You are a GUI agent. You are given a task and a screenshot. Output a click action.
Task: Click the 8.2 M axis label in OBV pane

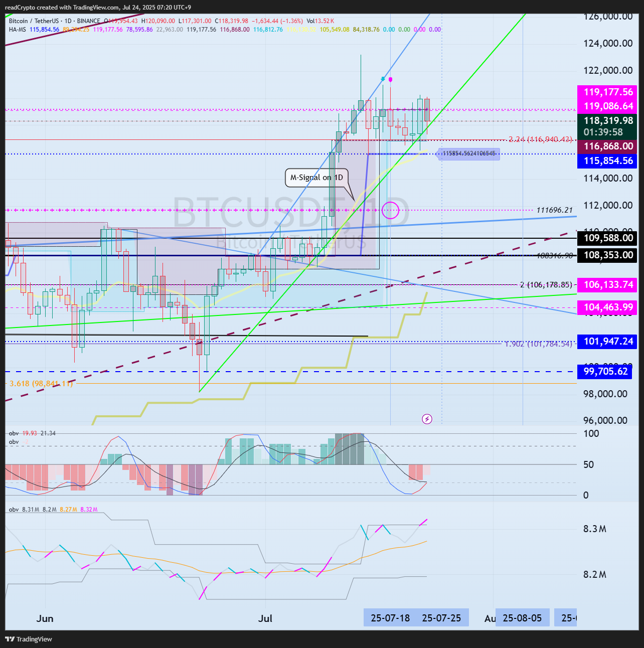[595, 574]
